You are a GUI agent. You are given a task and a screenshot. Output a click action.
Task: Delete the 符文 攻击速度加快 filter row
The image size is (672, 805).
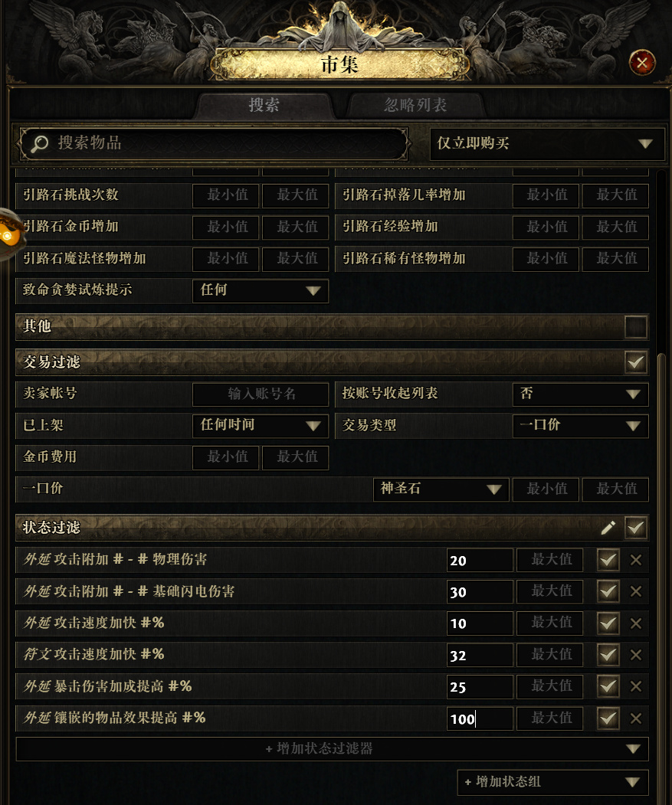point(635,655)
